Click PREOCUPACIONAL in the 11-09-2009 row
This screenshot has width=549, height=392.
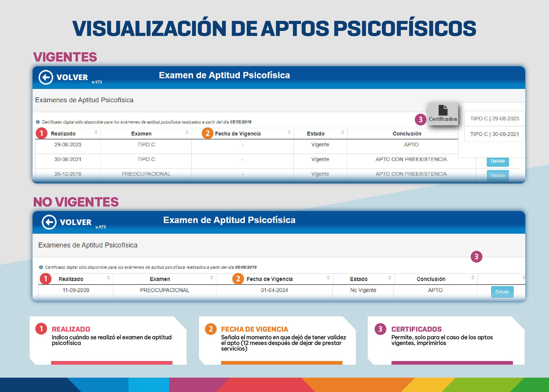click(165, 290)
